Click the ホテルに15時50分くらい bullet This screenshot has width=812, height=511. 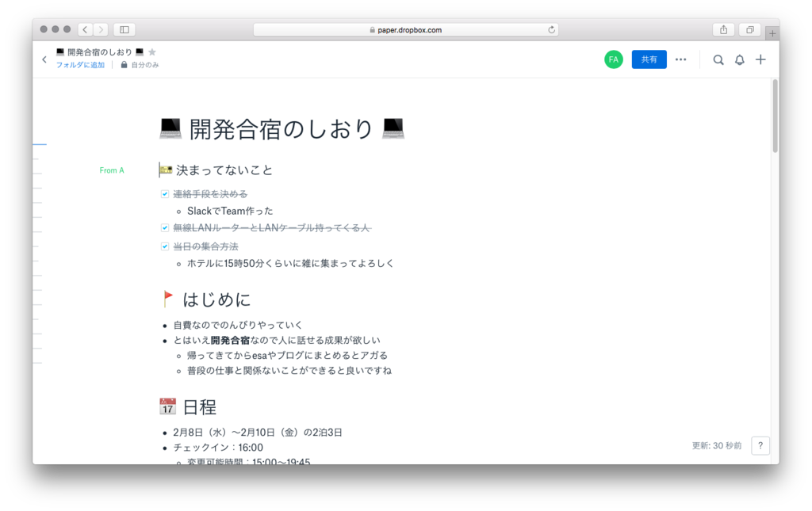click(290, 263)
